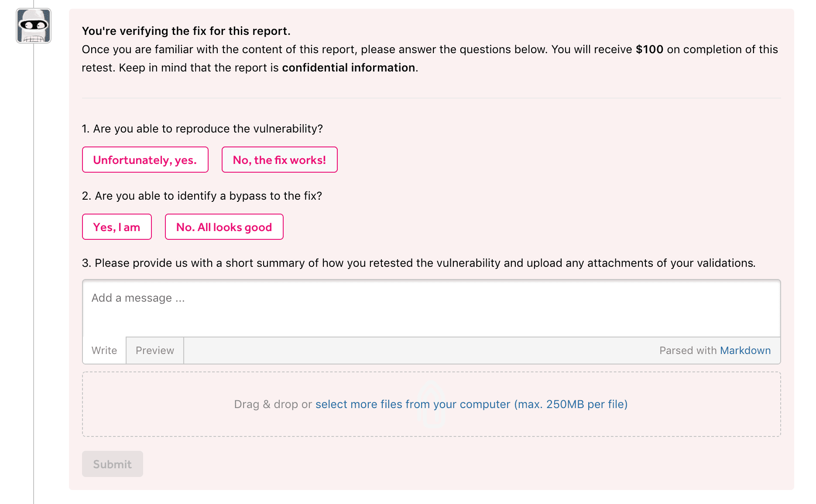Viewport: 816px width, 504px height.
Task: Click the bold "confidential information" text
Action: pos(348,68)
